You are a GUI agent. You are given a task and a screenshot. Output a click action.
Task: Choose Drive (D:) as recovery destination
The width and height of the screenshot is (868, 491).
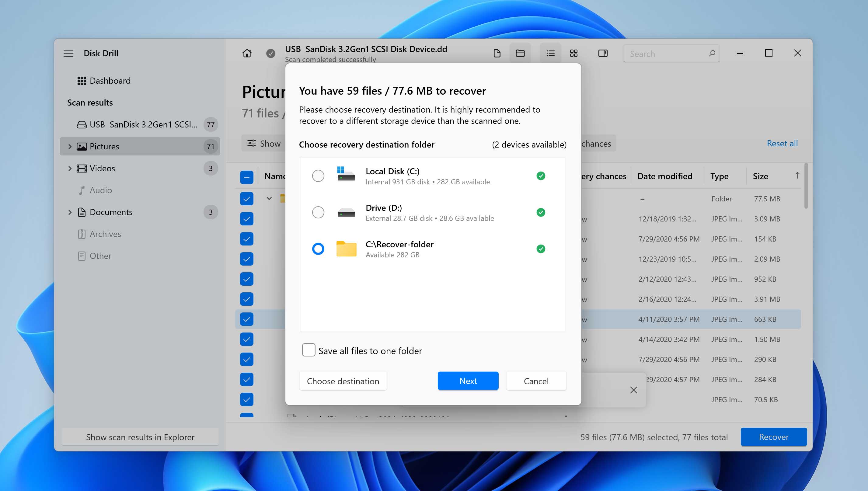pos(318,212)
